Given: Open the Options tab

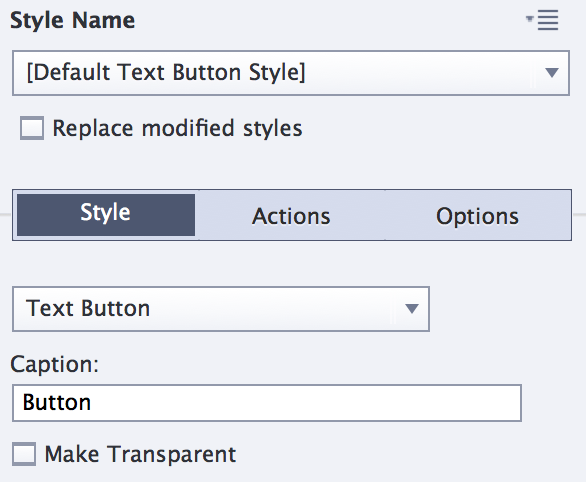Looking at the screenshot, I should [477, 216].
